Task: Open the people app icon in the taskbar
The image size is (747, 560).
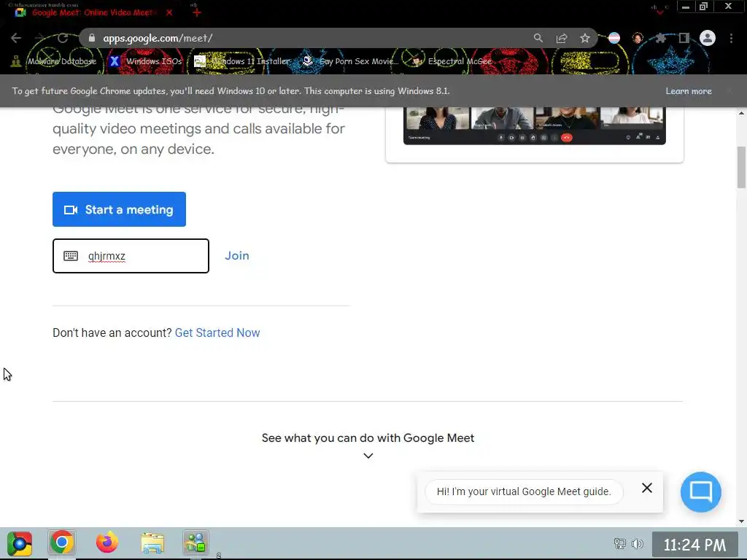Action: point(196,542)
